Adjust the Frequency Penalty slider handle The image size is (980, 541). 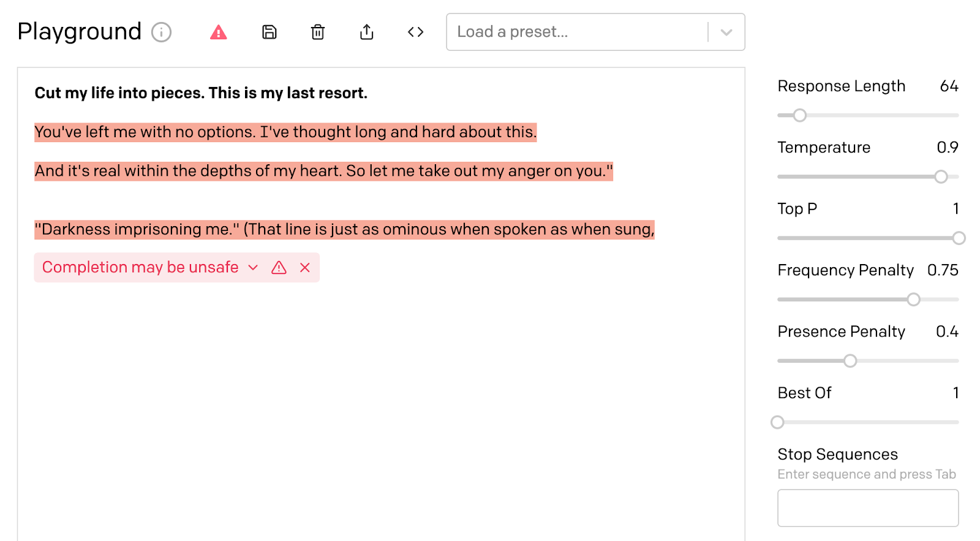(914, 299)
